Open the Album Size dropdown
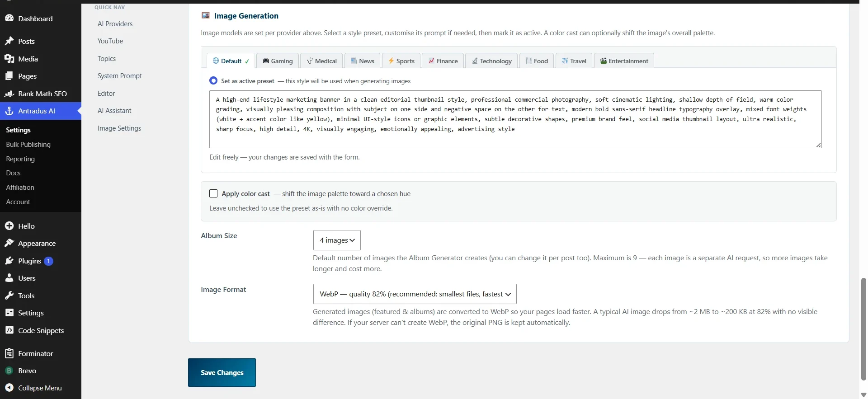The image size is (868, 399). pyautogui.click(x=337, y=240)
